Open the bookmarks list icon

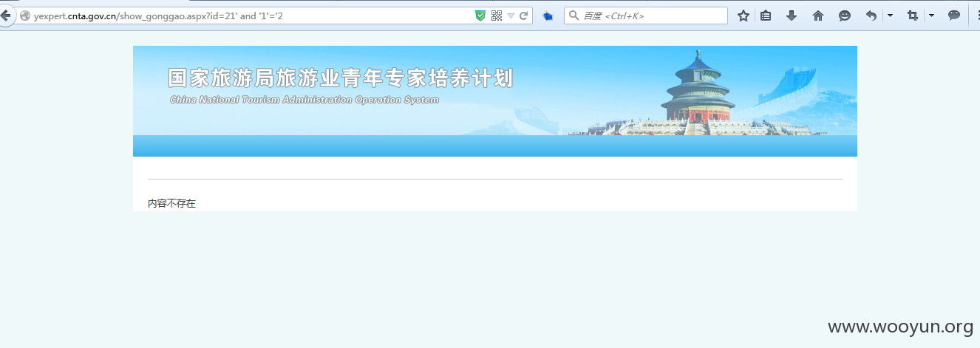766,16
